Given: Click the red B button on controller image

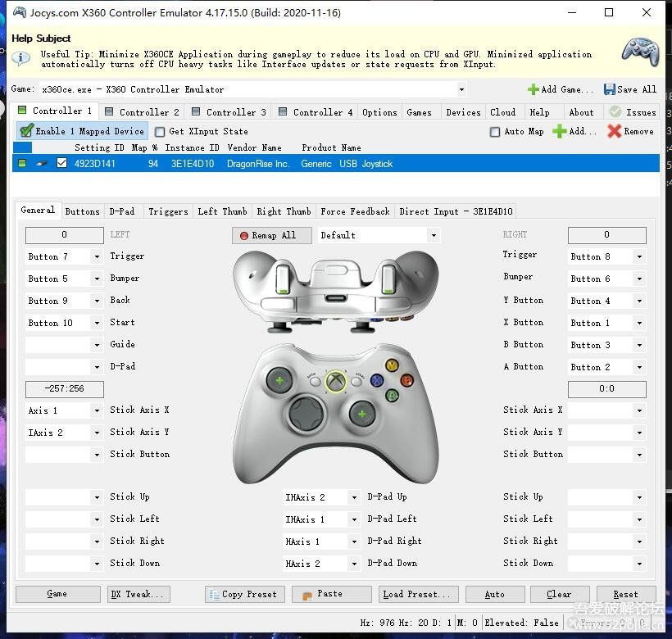Looking at the screenshot, I should point(406,380).
